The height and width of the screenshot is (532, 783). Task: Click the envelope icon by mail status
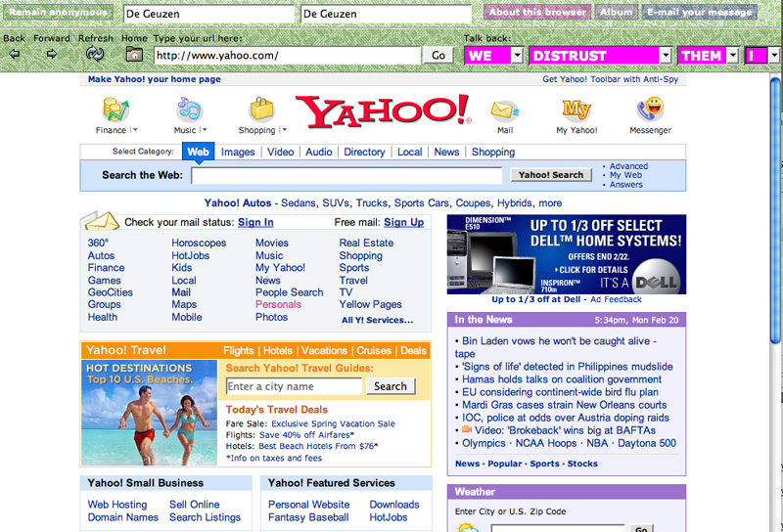click(x=101, y=221)
